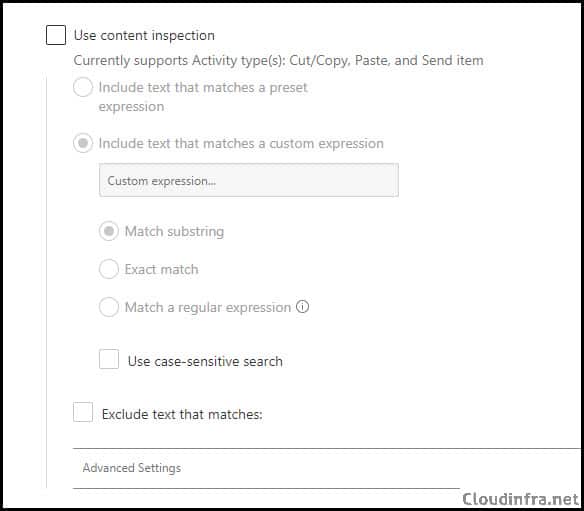This screenshot has width=584, height=511.
Task: Choose the Match substring radio button
Action: pyautogui.click(x=109, y=231)
